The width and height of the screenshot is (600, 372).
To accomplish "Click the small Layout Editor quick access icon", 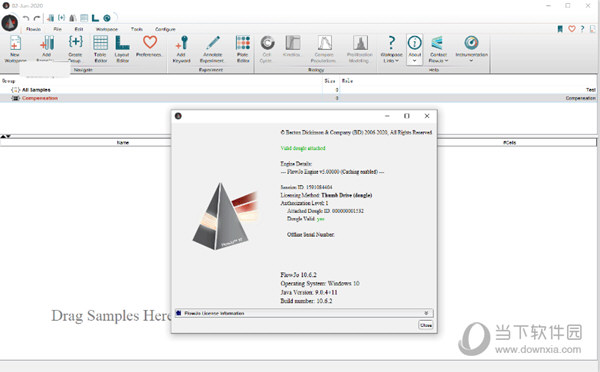I will tap(95, 18).
